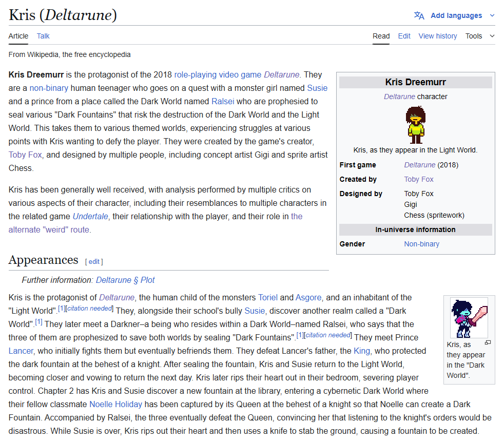
Task: Follow the Susie link in Appearances section
Action: pos(255,311)
